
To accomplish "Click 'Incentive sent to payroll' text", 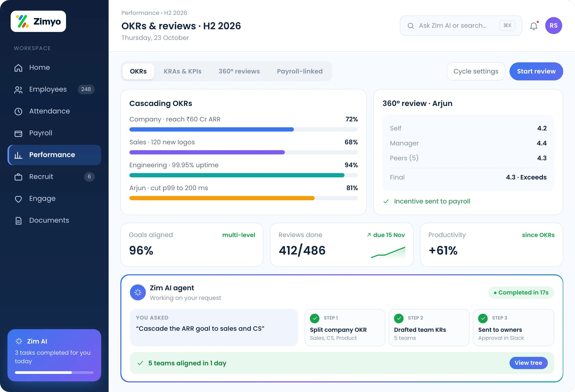I will click(x=432, y=201).
